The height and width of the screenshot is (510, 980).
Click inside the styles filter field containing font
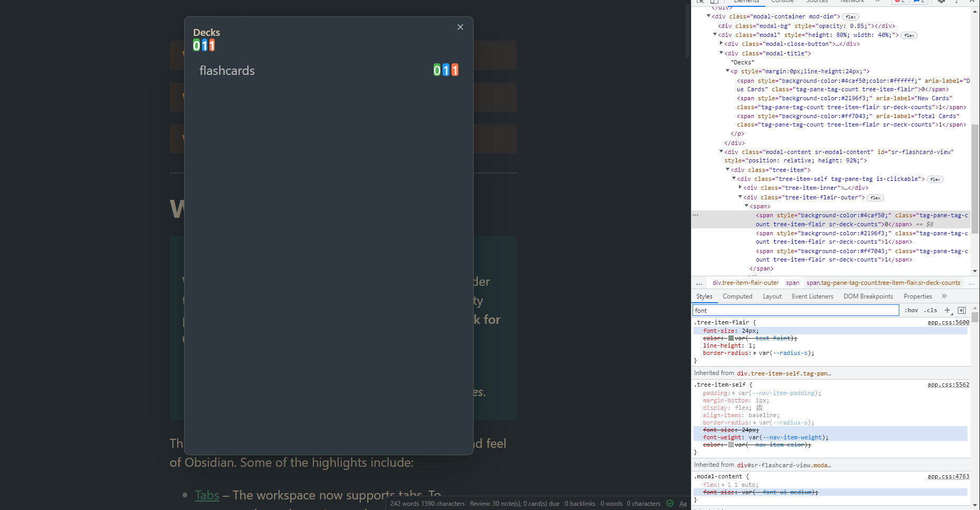(765, 310)
